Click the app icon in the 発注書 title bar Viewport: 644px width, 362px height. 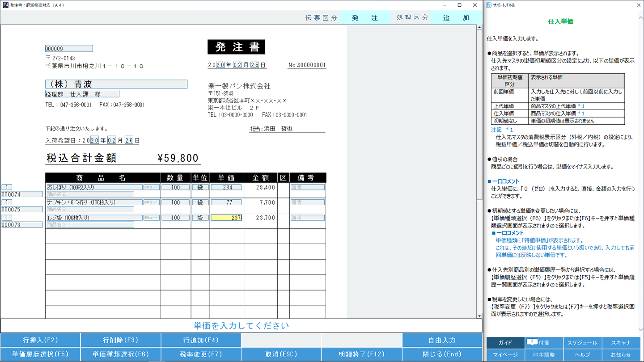point(5,5)
